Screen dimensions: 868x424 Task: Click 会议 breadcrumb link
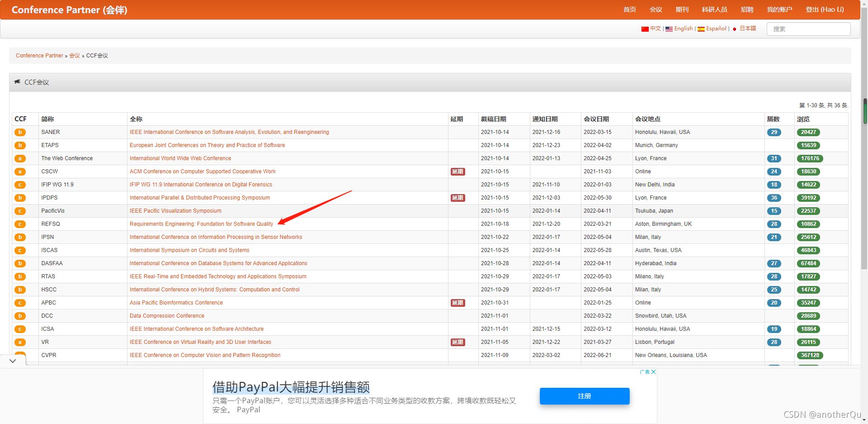(75, 56)
